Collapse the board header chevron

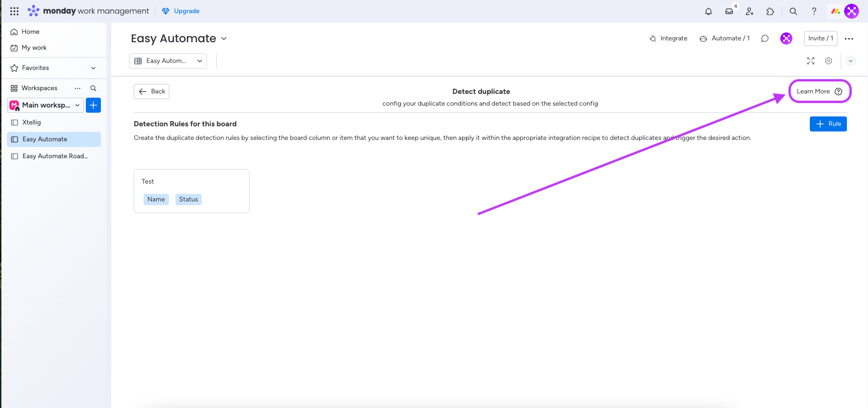click(x=851, y=61)
